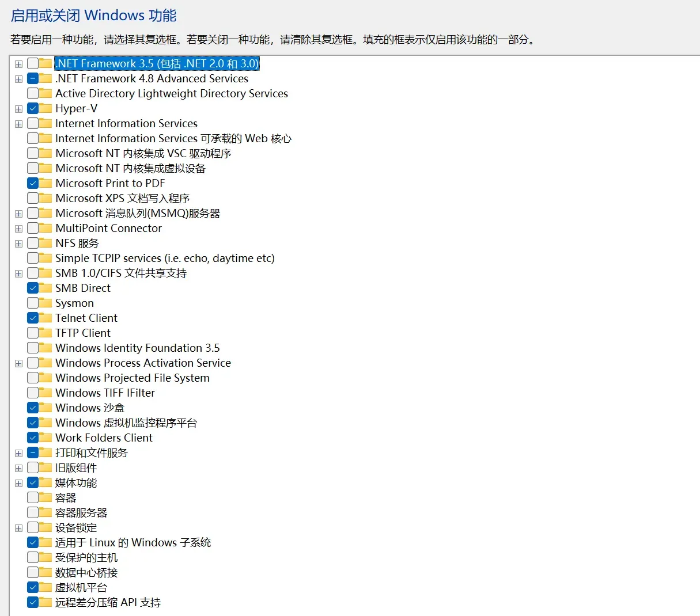Expand the Hyper-V tree node

click(19, 109)
